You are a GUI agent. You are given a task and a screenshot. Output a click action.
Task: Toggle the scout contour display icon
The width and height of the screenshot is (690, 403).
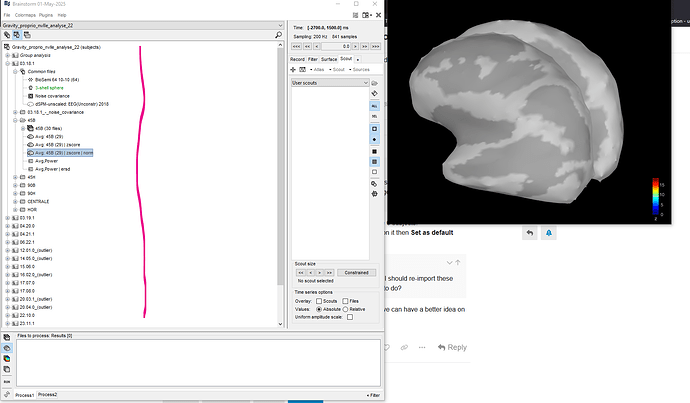tap(374, 129)
